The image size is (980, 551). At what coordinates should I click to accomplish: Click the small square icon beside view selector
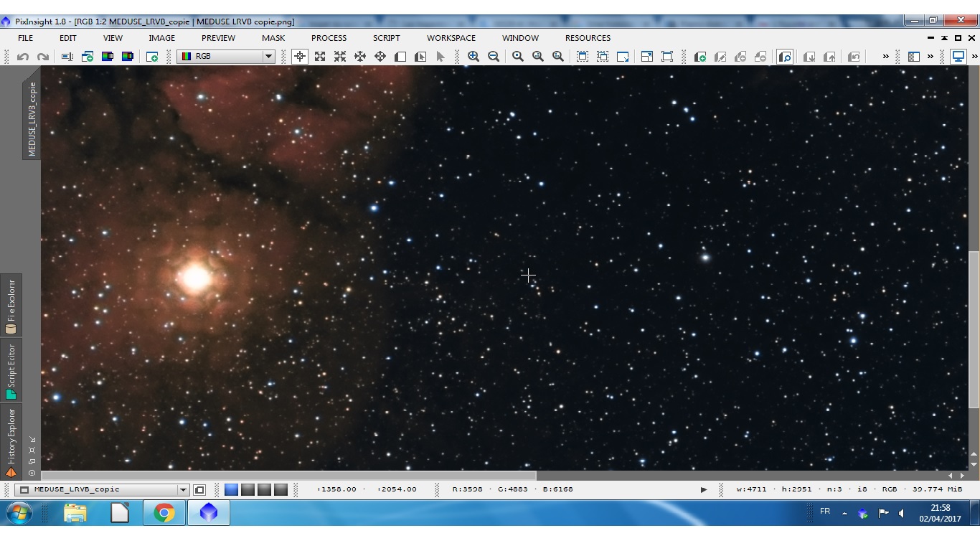tap(199, 490)
